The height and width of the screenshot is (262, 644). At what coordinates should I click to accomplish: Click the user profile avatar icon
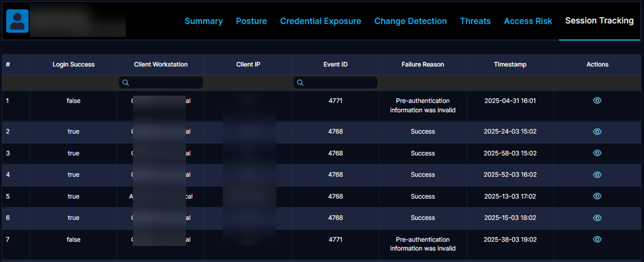pyautogui.click(x=17, y=21)
